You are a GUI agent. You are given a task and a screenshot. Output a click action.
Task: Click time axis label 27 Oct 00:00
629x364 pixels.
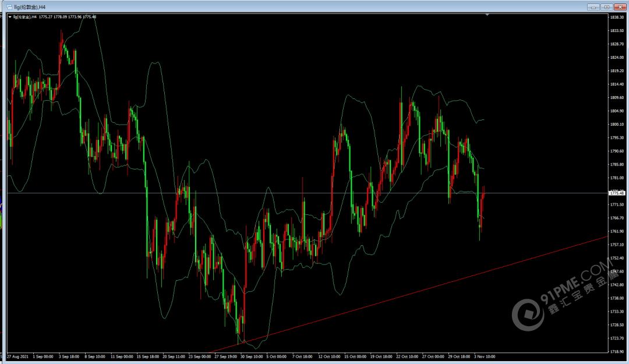tap(433, 356)
